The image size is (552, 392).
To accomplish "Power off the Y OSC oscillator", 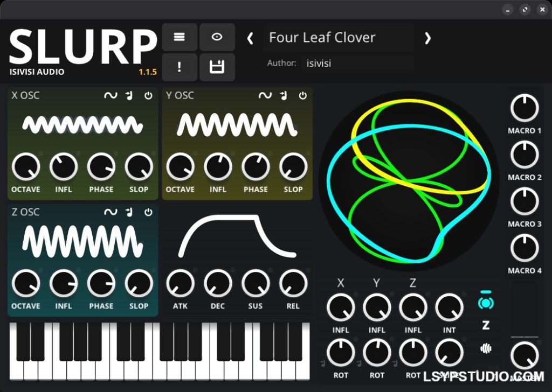I will click(x=302, y=96).
